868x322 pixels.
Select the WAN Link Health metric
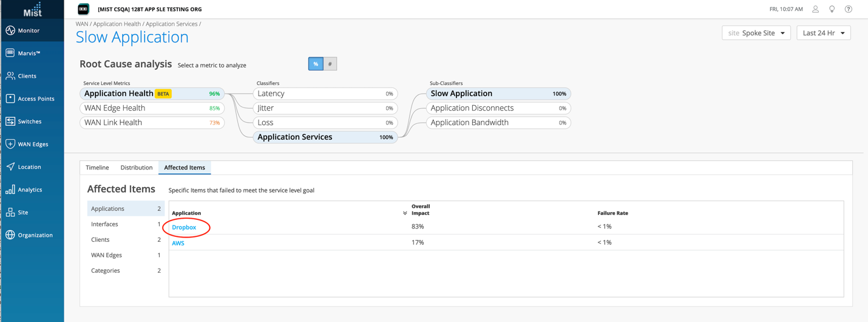click(152, 123)
